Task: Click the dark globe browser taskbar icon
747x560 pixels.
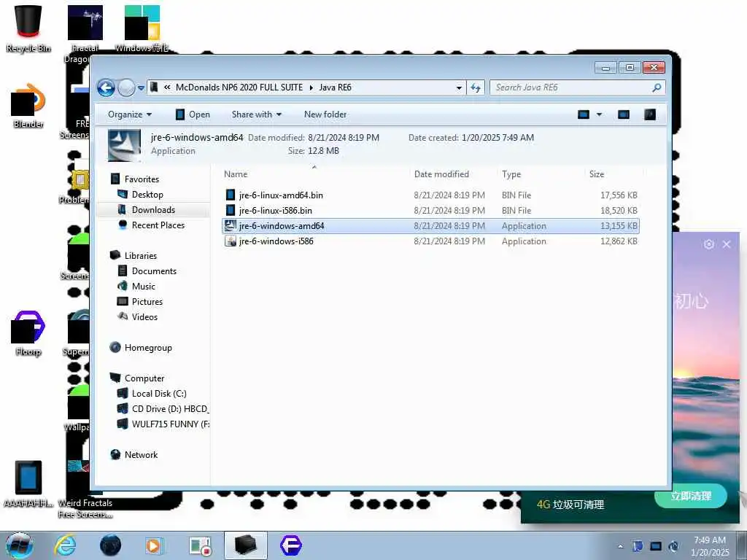Action: coord(110,545)
